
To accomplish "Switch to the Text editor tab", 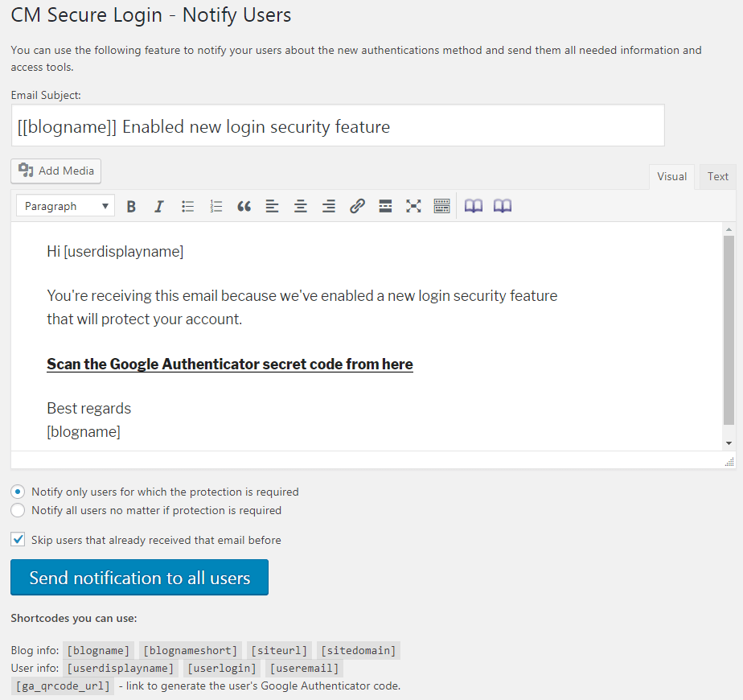I will point(717,177).
